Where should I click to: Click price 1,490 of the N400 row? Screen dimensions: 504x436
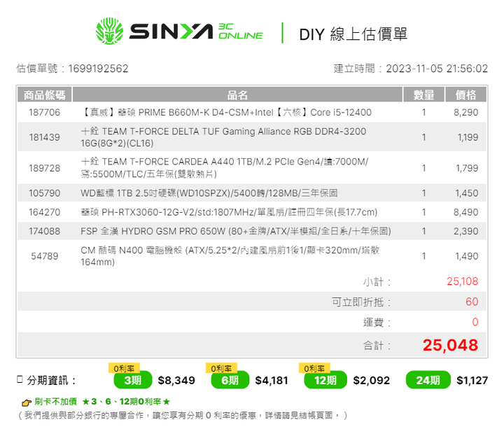point(467,256)
